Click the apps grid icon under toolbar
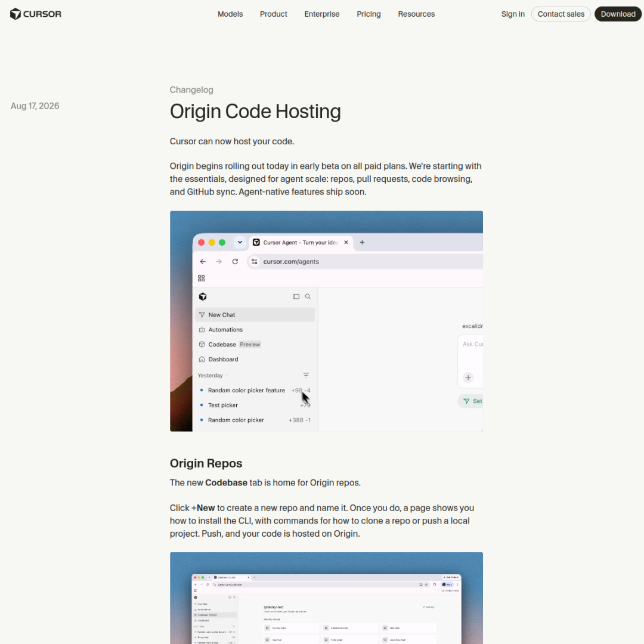 202,278
